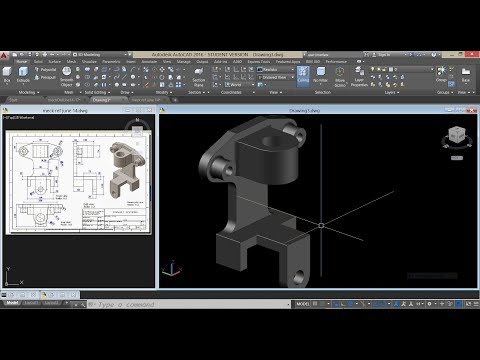Switch to the Solid ribbon tab
Viewport: 480px width, 360px height.
tap(38, 62)
